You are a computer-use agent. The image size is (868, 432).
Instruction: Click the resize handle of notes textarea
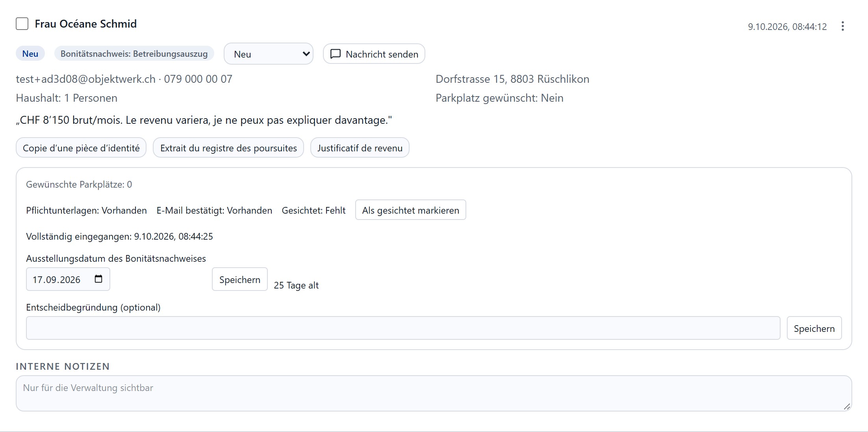click(847, 406)
